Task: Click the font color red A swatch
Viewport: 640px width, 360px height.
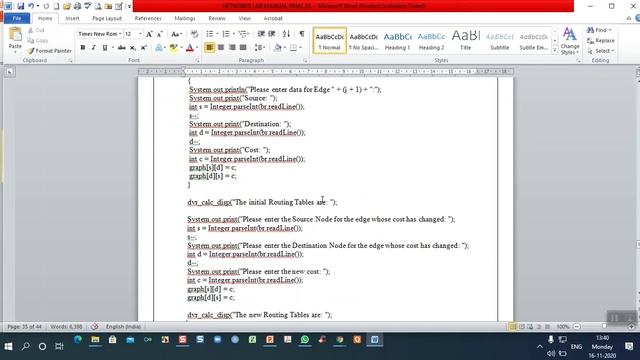Action: [x=190, y=48]
